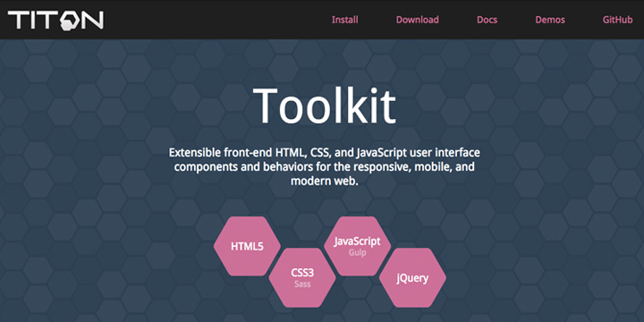This screenshot has width=644, height=322.
Task: Go to the Download link
Action: click(x=418, y=20)
